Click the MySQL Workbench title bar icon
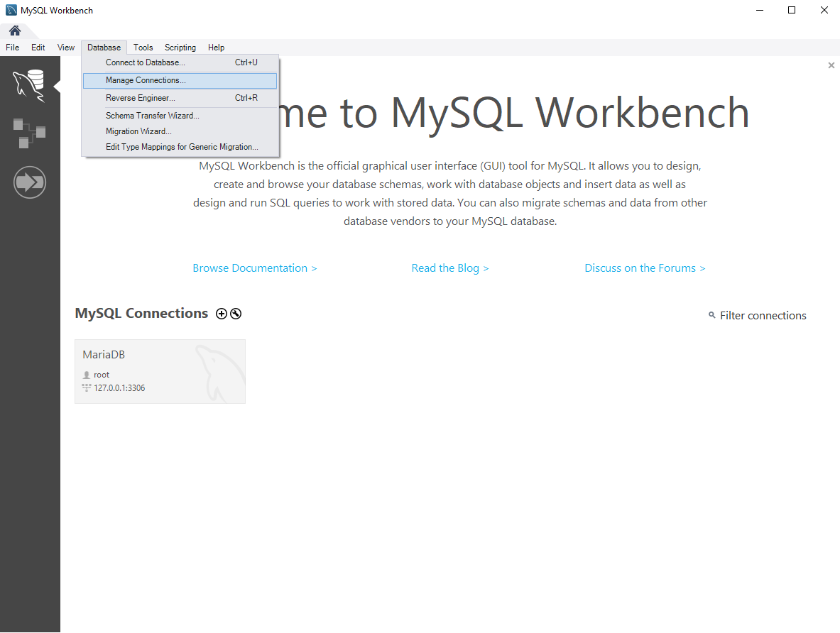The image size is (840, 633). pyautogui.click(x=11, y=10)
